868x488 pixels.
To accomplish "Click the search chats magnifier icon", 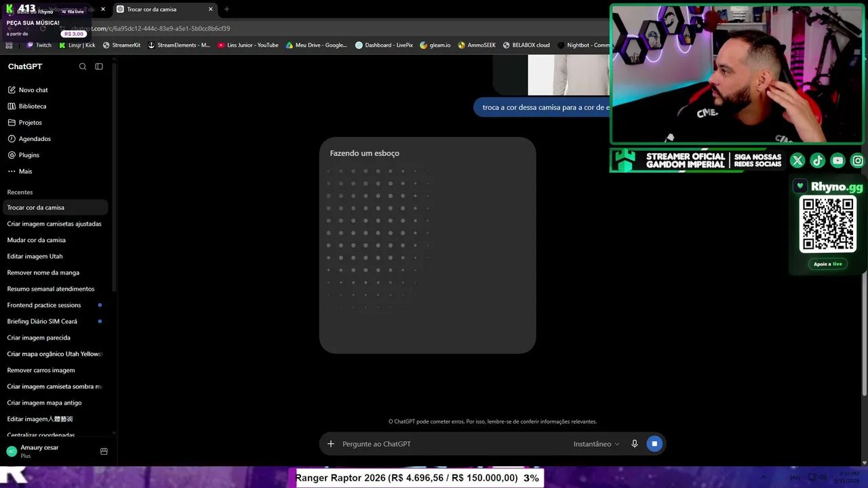I will click(83, 66).
